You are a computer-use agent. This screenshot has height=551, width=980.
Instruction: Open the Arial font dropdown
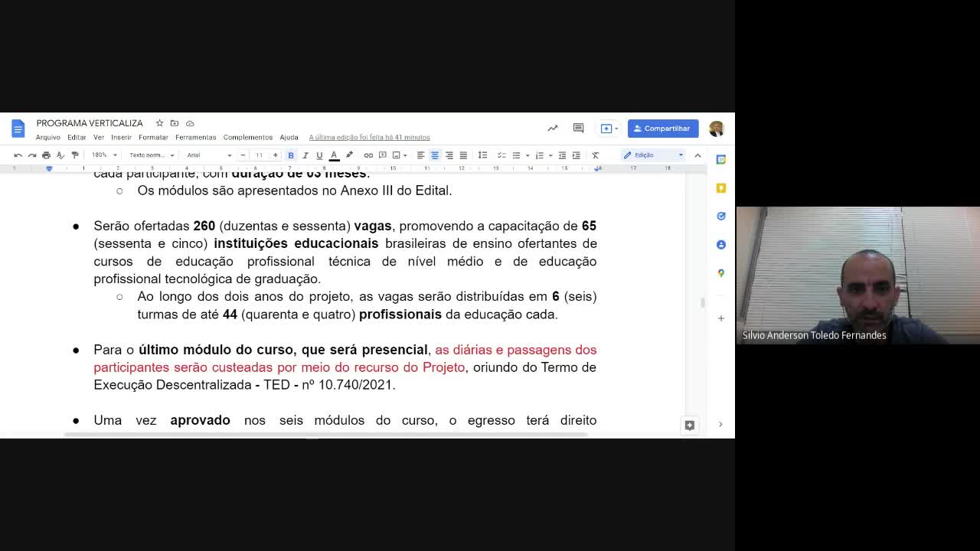[x=209, y=155]
